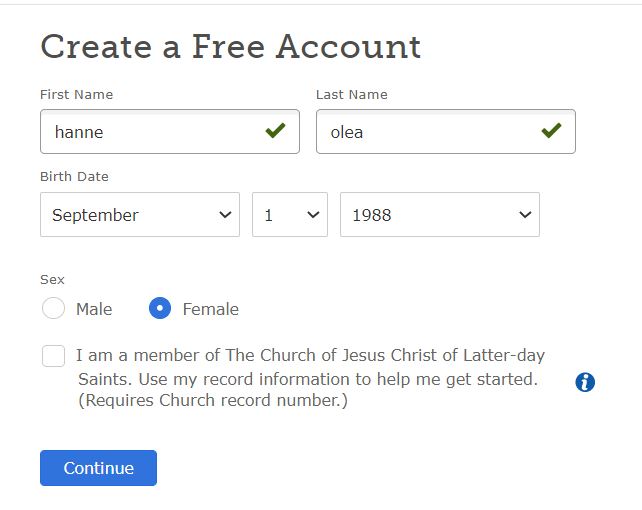Click the "First Name" field label
The height and width of the screenshot is (510, 642).
click(x=76, y=95)
